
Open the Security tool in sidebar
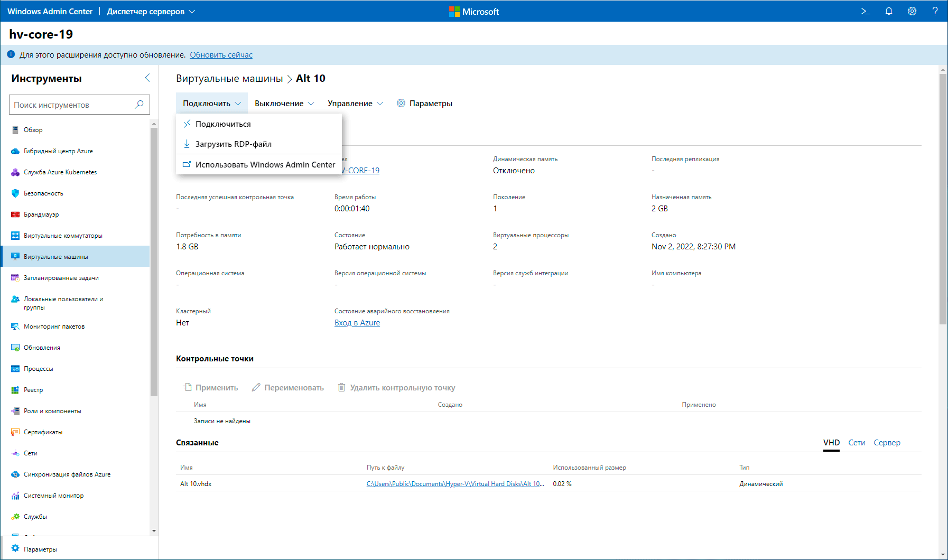(43, 193)
